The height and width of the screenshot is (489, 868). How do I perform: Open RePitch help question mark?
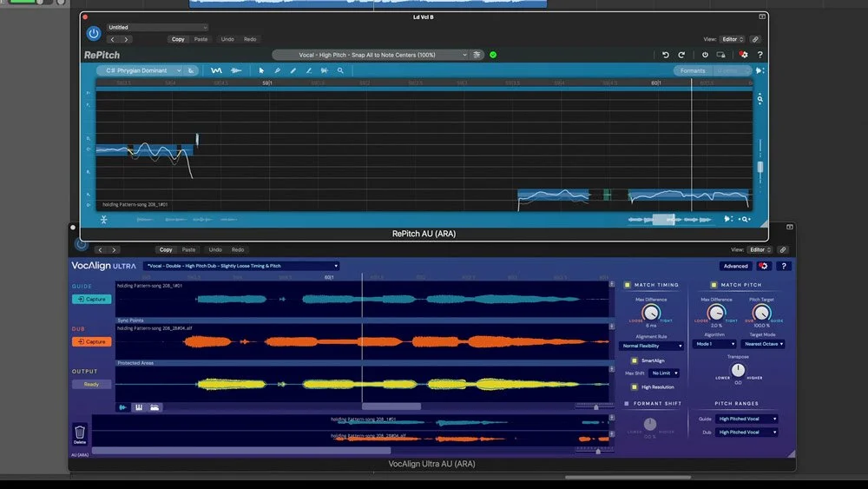coord(760,55)
